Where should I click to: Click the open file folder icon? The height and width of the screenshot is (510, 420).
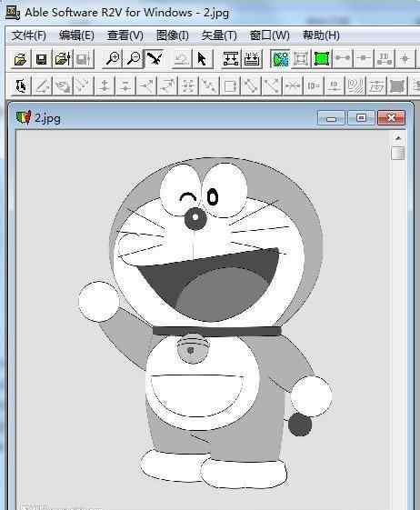(x=21, y=59)
